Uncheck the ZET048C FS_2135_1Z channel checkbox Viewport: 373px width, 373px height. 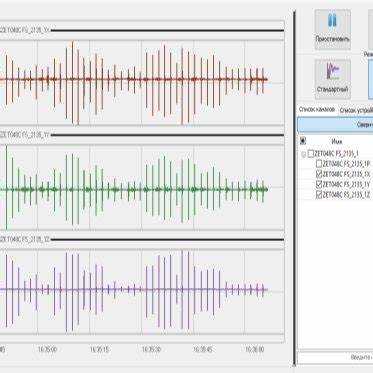click(x=319, y=195)
